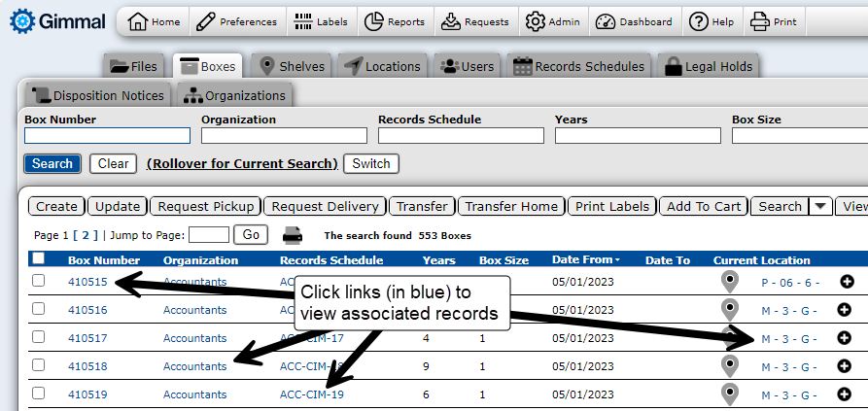Click plus icon in box 410516 row
This screenshot has height=411, width=868.
pyautogui.click(x=844, y=310)
